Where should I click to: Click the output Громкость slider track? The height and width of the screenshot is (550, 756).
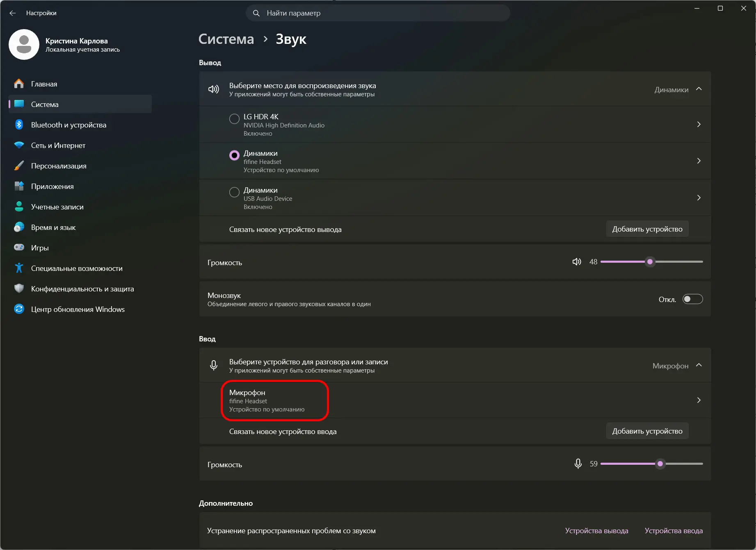coord(652,261)
